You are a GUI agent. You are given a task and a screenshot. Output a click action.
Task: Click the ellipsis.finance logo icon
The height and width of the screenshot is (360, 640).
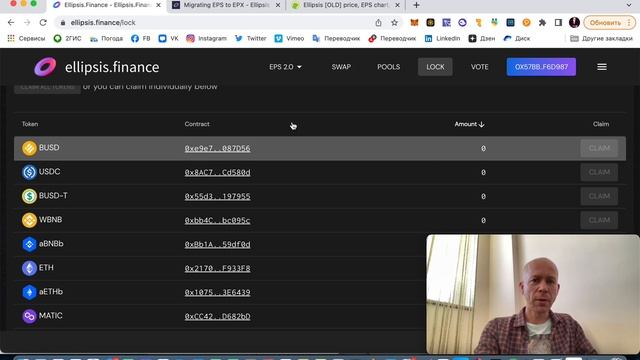[45, 67]
